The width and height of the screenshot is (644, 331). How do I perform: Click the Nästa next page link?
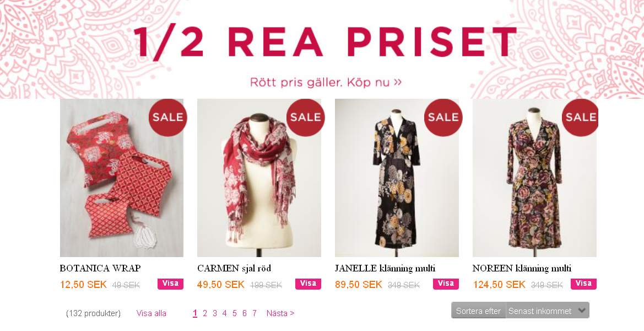point(280,313)
